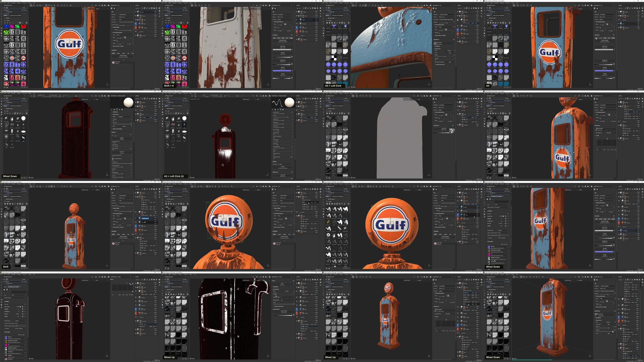
Task: Select Eraser tool in 'Alt + Left Click (2)' view
Action: pyautogui.click(x=163, y=101)
